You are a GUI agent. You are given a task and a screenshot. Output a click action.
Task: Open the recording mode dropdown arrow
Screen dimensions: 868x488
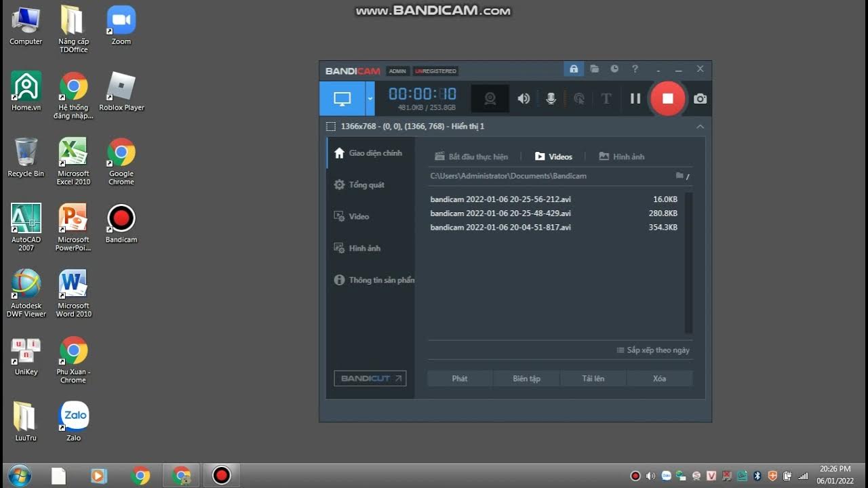click(370, 98)
